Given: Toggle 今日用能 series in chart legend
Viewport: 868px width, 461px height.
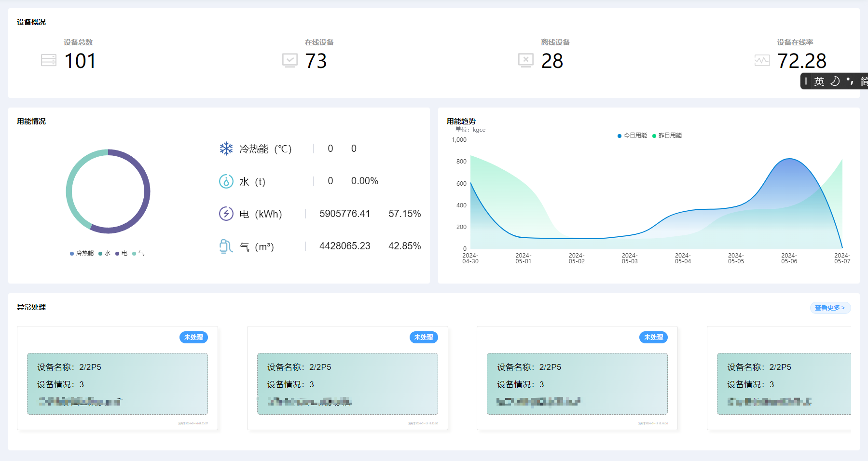Looking at the screenshot, I should pos(632,136).
